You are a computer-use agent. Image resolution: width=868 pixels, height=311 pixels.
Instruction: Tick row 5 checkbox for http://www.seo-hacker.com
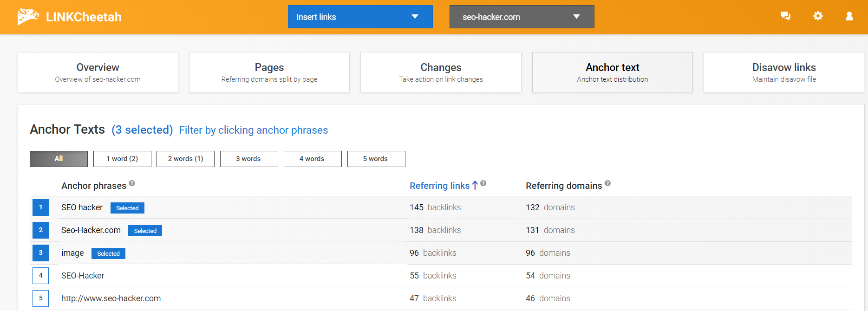click(40, 298)
